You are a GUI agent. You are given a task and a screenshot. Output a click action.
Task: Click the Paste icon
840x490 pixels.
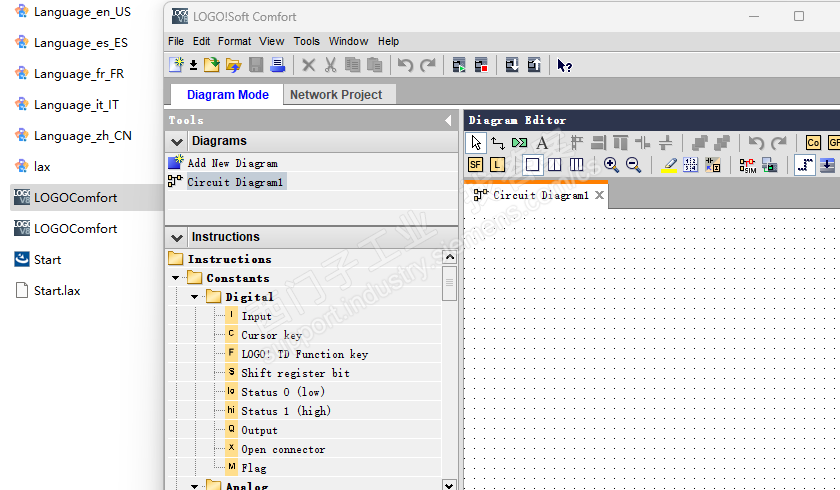[374, 65]
